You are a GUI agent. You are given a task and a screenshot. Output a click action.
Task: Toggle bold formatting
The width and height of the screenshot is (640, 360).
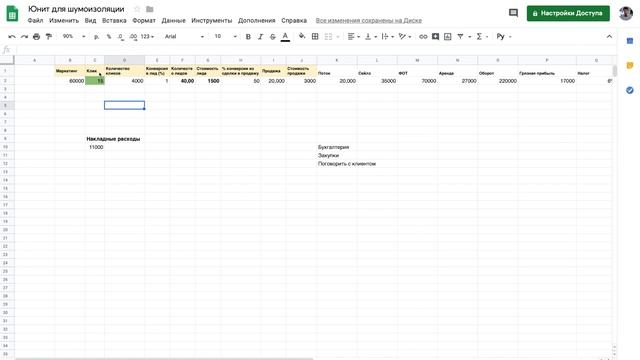248,37
